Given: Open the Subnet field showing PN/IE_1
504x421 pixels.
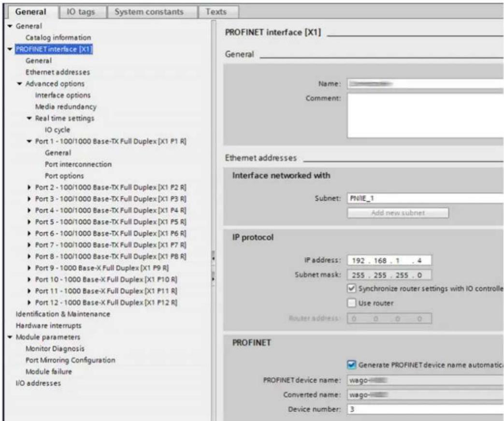Looking at the screenshot, I should tap(425, 198).
